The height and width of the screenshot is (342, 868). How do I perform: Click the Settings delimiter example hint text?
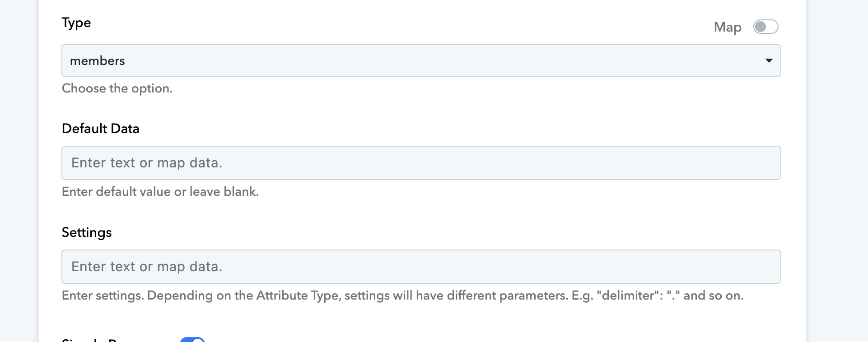coord(402,296)
